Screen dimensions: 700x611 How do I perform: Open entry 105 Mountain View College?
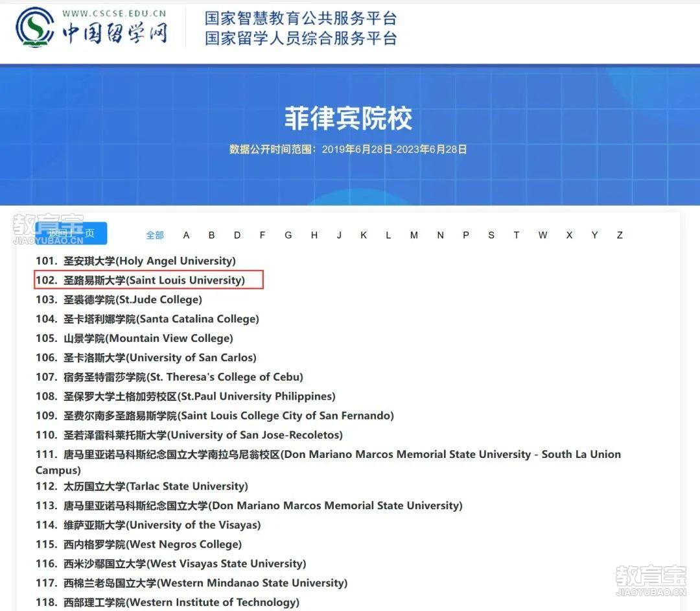pyautogui.click(x=134, y=338)
